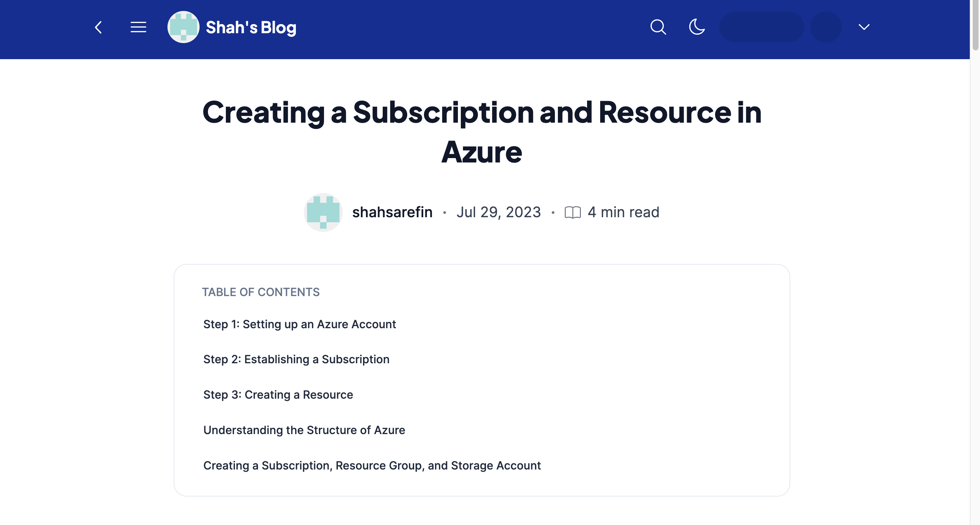Open the search magnifier icon

pos(658,27)
